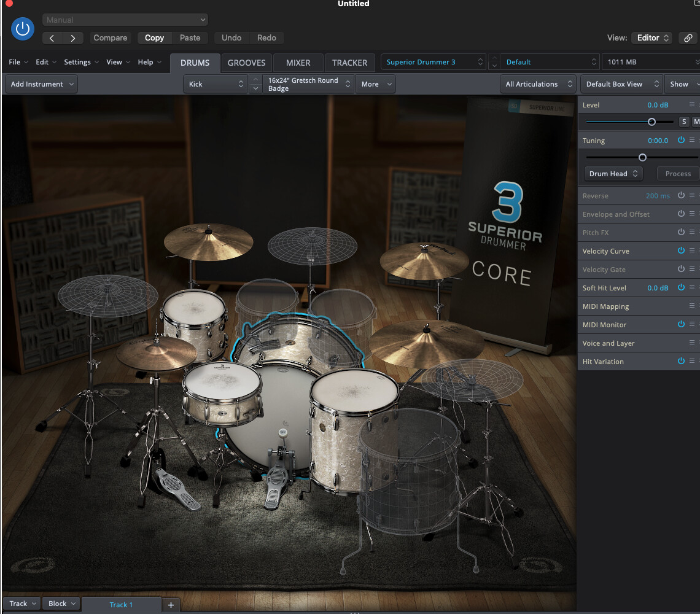Image resolution: width=700 pixels, height=614 pixels.
Task: Open the 16x24" Gretsch Round Badge dropdown
Action: 308,84
